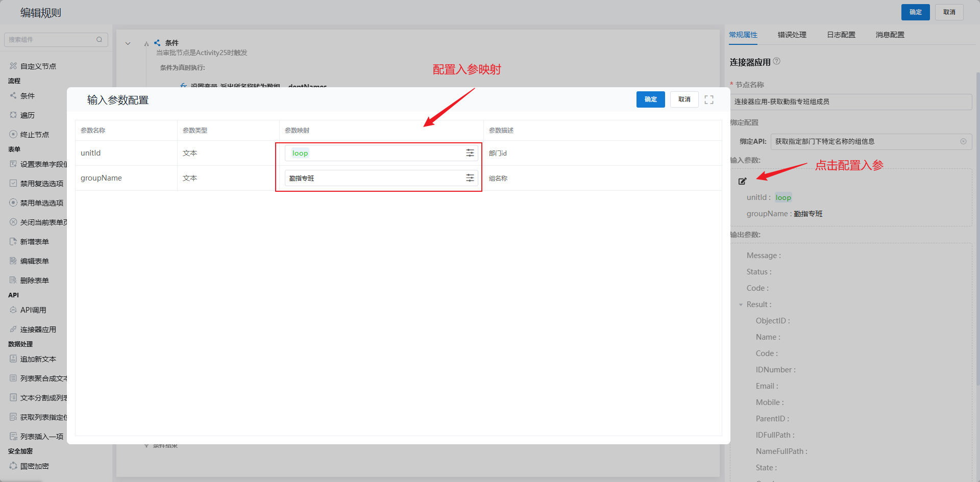Collapse the Result output parameter tree

click(741, 305)
